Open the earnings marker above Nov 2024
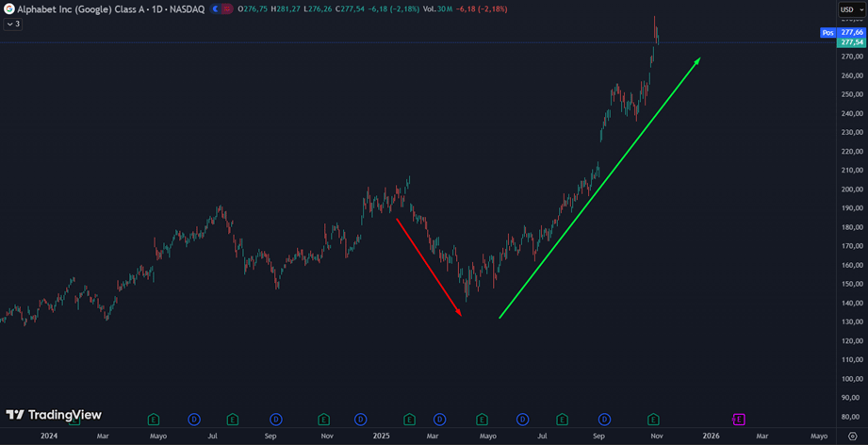868x445 pixels. 324,419
